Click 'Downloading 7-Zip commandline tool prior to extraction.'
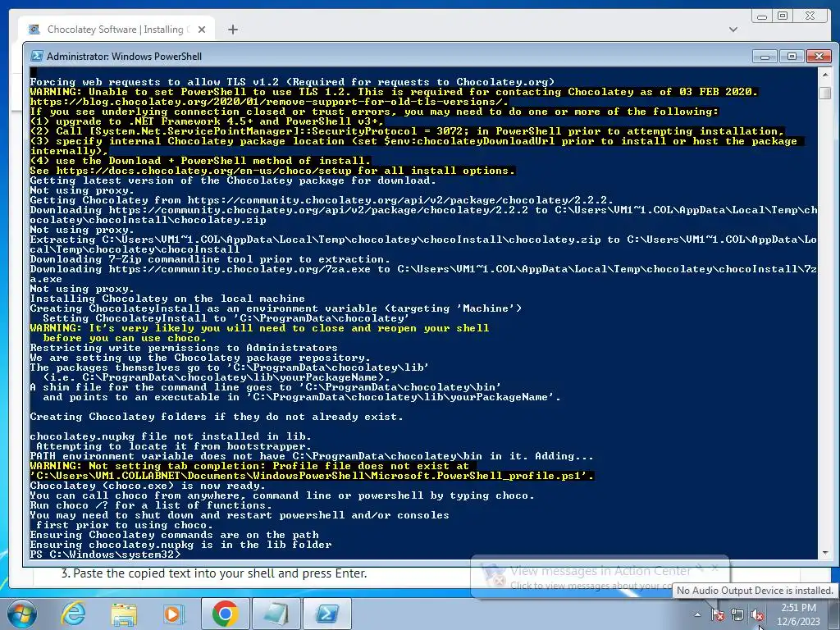Image resolution: width=840 pixels, height=630 pixels. pyautogui.click(x=210, y=259)
